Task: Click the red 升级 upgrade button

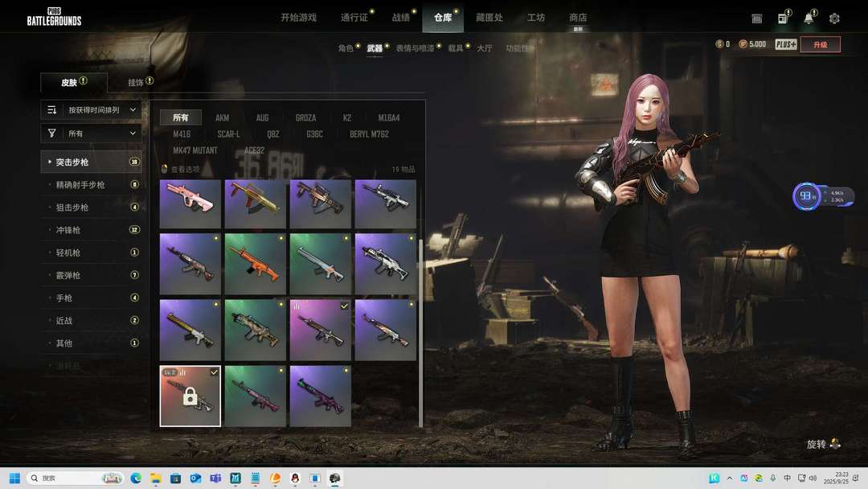Action: (x=821, y=44)
